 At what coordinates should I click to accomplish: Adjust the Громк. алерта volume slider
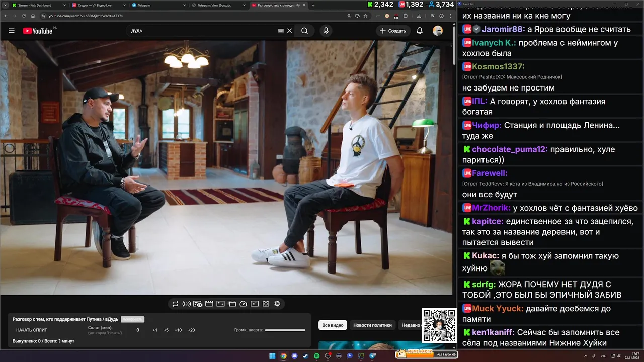click(285, 330)
